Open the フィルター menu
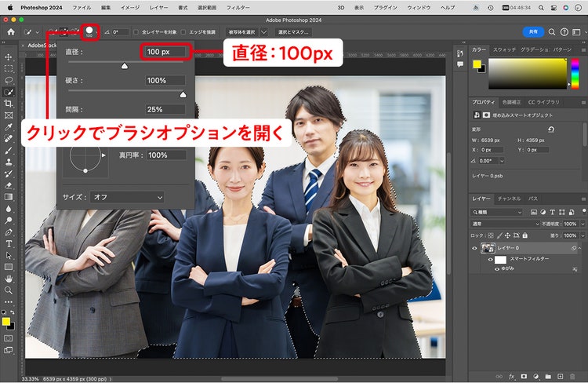 (238, 8)
